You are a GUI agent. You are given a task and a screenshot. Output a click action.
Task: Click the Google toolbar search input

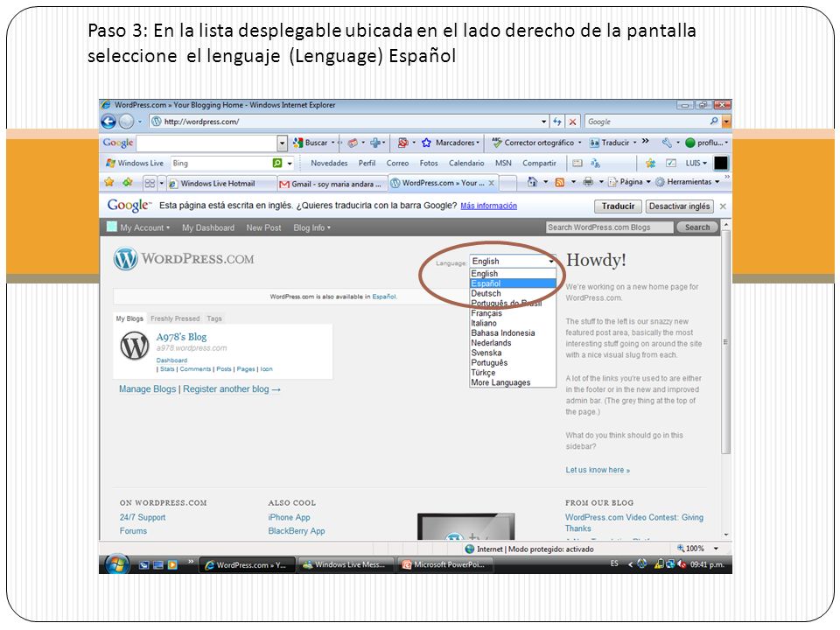(x=206, y=143)
